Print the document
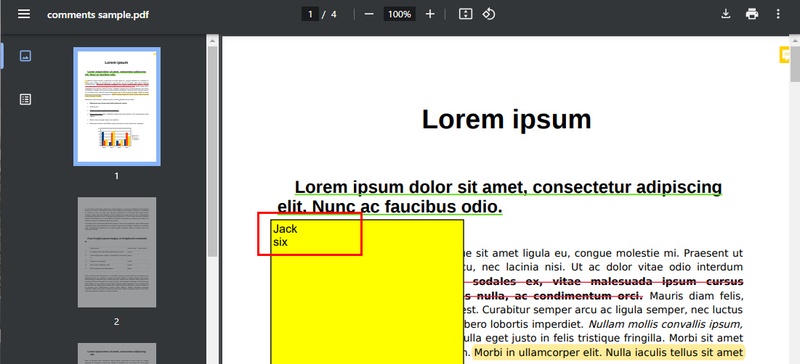The width and height of the screenshot is (800, 364). (x=752, y=14)
